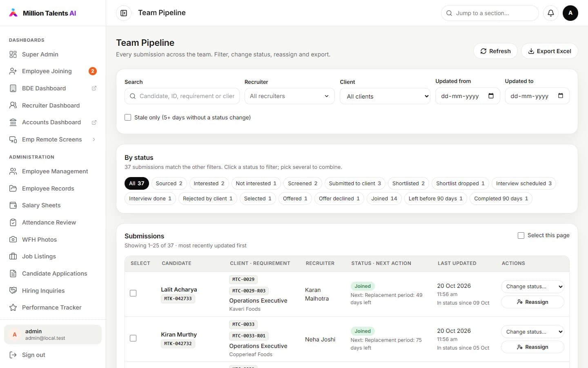The image size is (588, 368).
Task: Open the notifications bell
Action: (x=550, y=13)
